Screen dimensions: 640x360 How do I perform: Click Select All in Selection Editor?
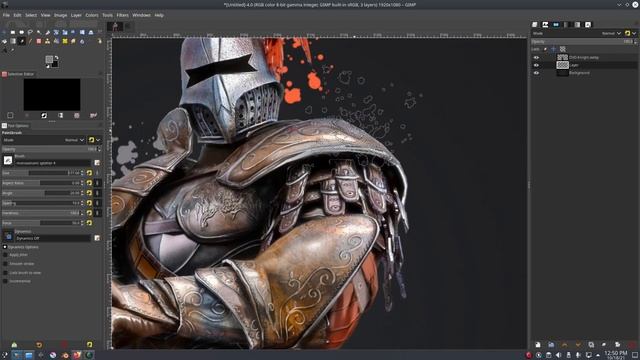click(10, 116)
